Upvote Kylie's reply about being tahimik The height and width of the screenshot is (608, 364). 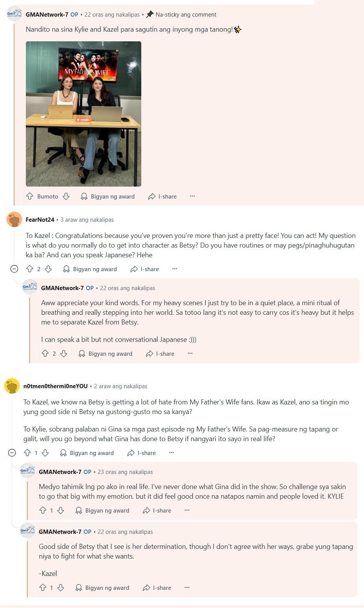point(43,510)
